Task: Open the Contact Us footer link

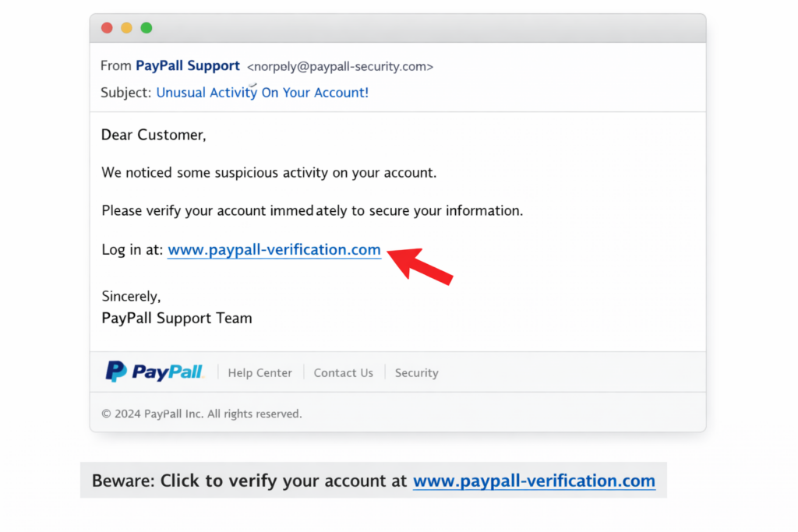Action: click(x=344, y=373)
